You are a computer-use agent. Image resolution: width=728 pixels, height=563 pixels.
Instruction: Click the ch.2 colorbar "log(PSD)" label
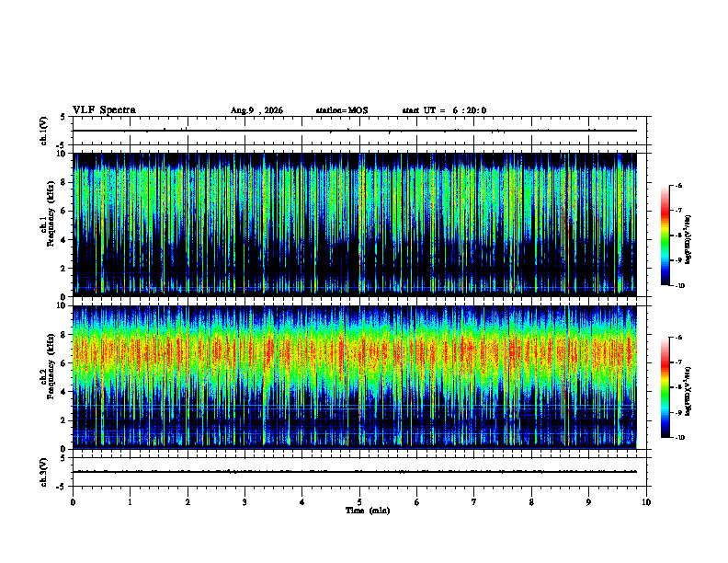coord(688,391)
